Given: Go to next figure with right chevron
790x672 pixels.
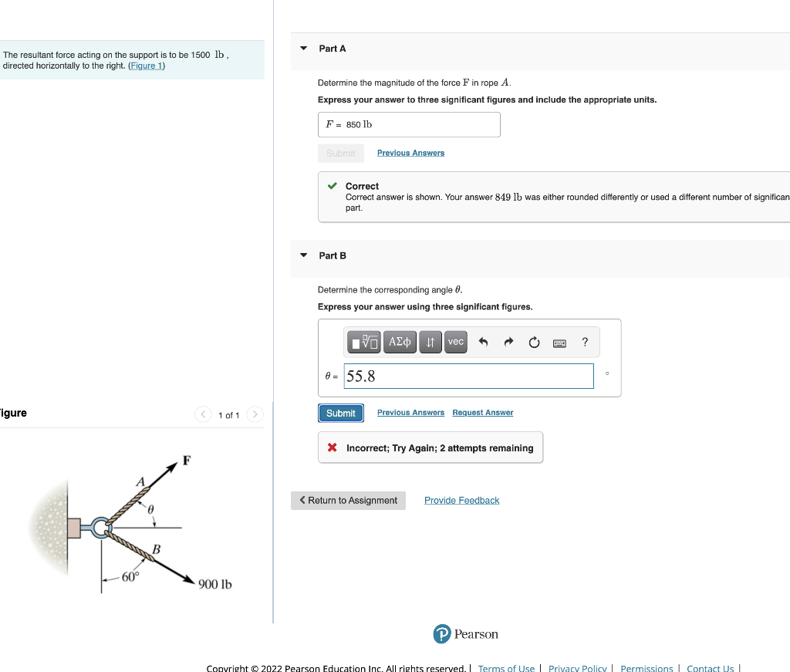Looking at the screenshot, I should (255, 414).
